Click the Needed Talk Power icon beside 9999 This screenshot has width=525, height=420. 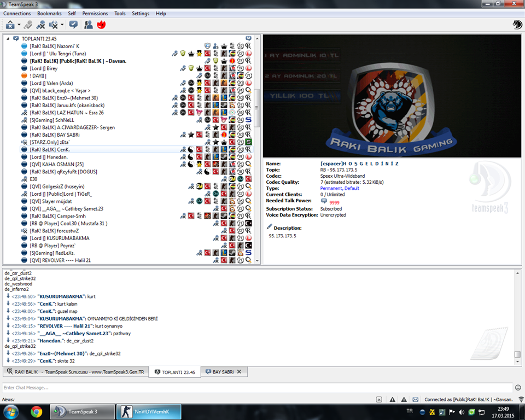point(324,201)
